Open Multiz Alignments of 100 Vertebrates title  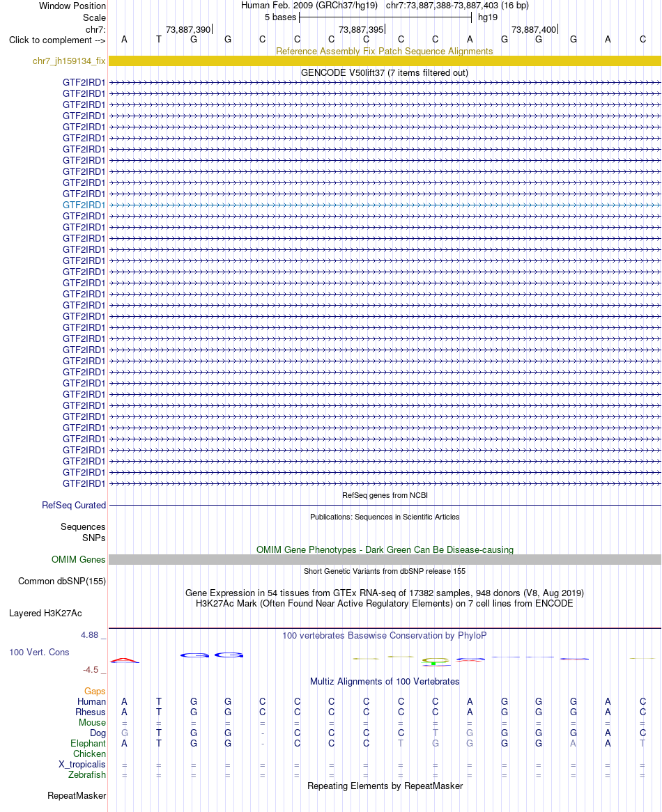pos(385,682)
